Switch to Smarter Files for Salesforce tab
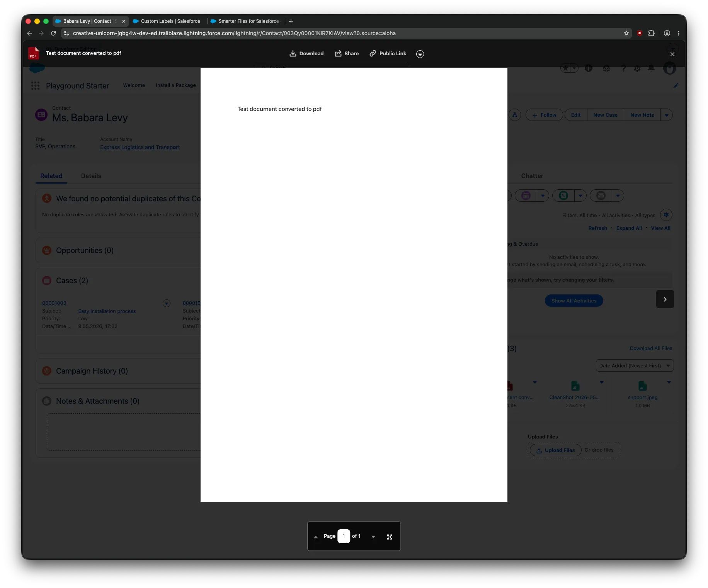This screenshot has width=708, height=588. pyautogui.click(x=246, y=21)
